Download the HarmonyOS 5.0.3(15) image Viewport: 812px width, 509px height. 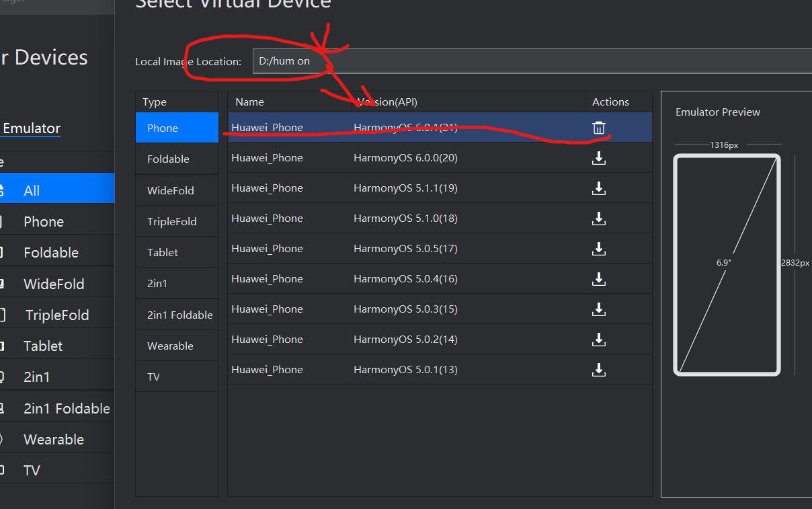599,309
